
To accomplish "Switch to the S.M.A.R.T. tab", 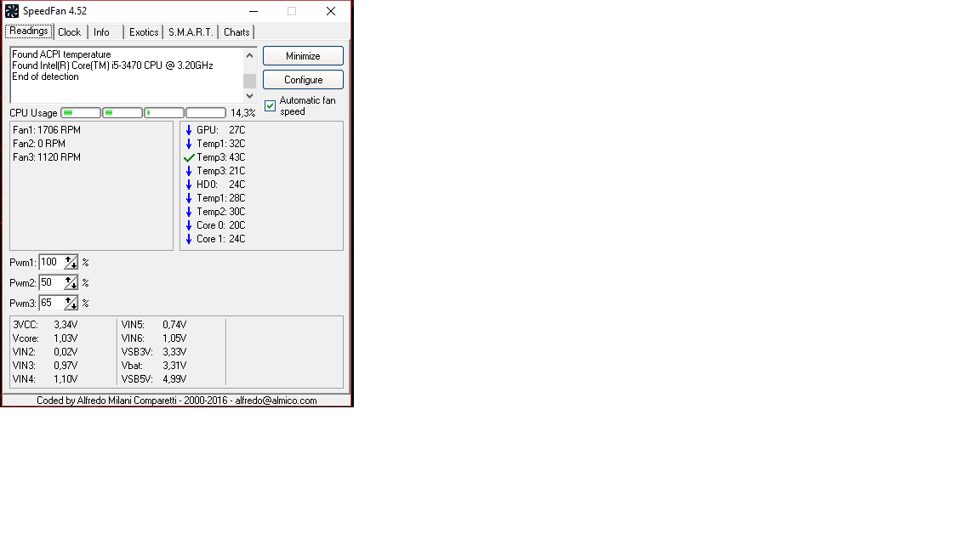I will click(x=191, y=31).
